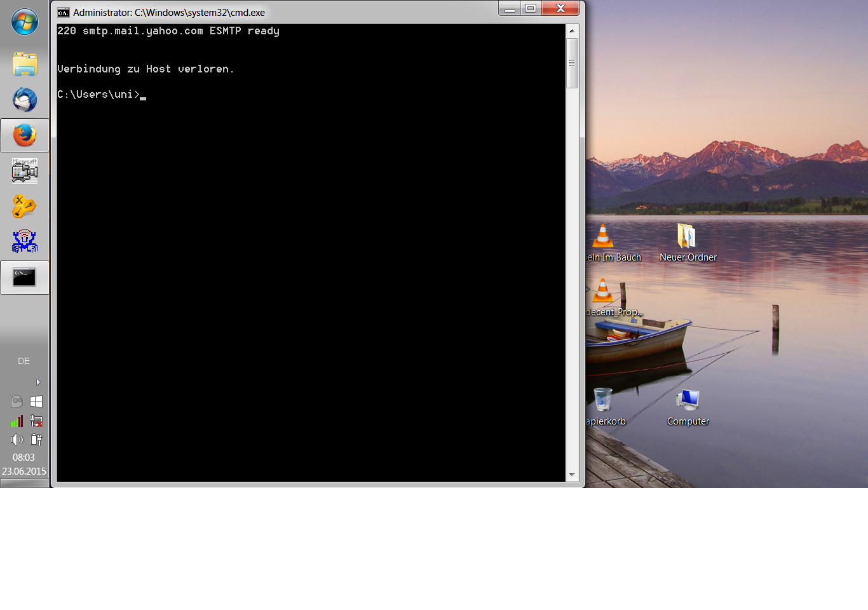Open the white Windows flag tray icon
Screen dimensions: 868x610
pyautogui.click(x=36, y=402)
